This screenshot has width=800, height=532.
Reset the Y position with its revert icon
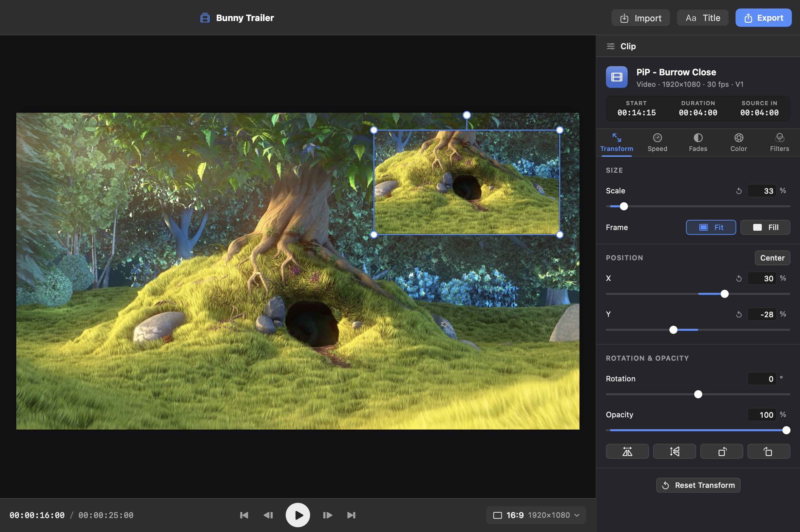pyautogui.click(x=739, y=315)
